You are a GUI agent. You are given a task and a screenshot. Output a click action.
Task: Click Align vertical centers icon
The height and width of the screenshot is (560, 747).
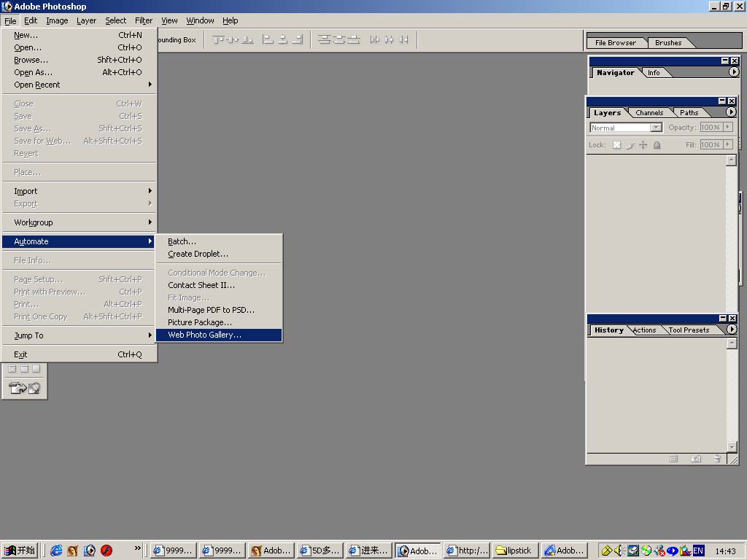coord(233,39)
